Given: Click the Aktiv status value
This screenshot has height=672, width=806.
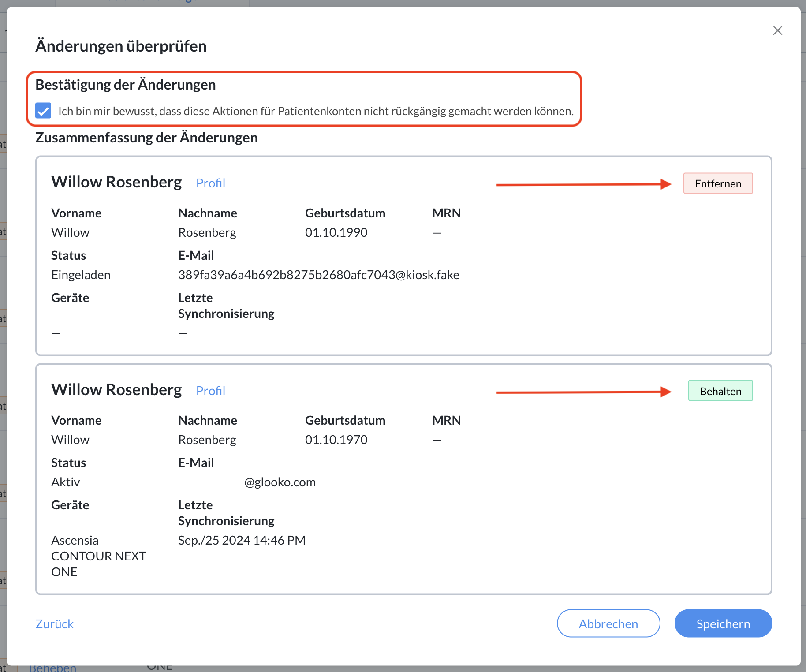Looking at the screenshot, I should click(65, 482).
